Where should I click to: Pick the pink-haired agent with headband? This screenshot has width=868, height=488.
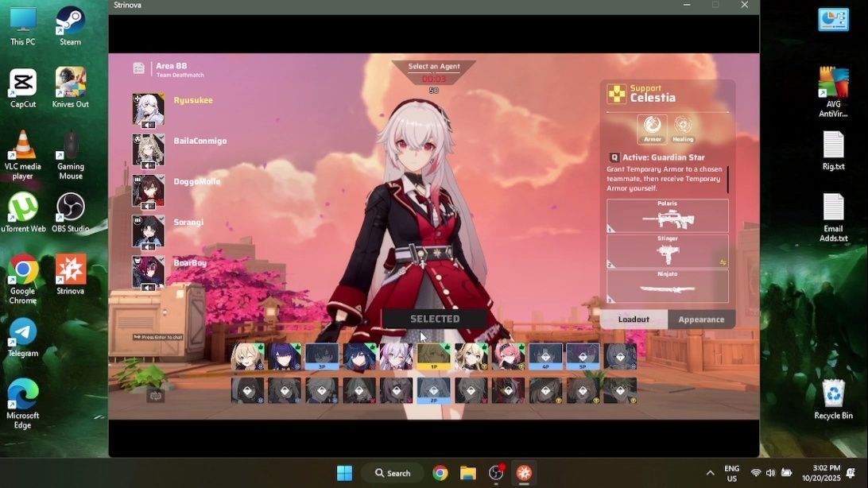click(508, 356)
